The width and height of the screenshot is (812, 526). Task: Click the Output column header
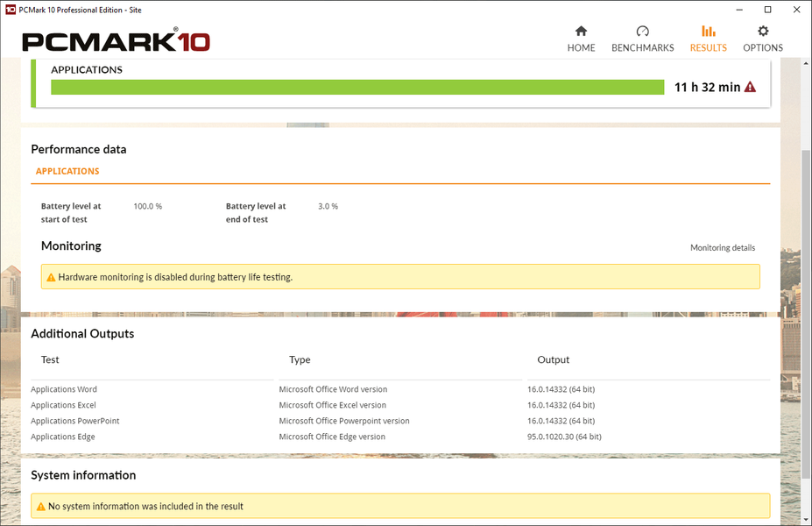pos(553,359)
